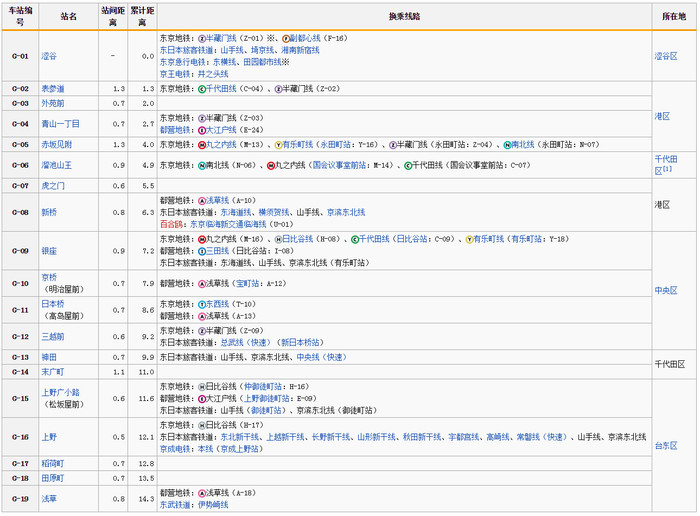Click the A 浅草线 icon in the G-19 浅草 row
The height and width of the screenshot is (516, 700).
202,493
